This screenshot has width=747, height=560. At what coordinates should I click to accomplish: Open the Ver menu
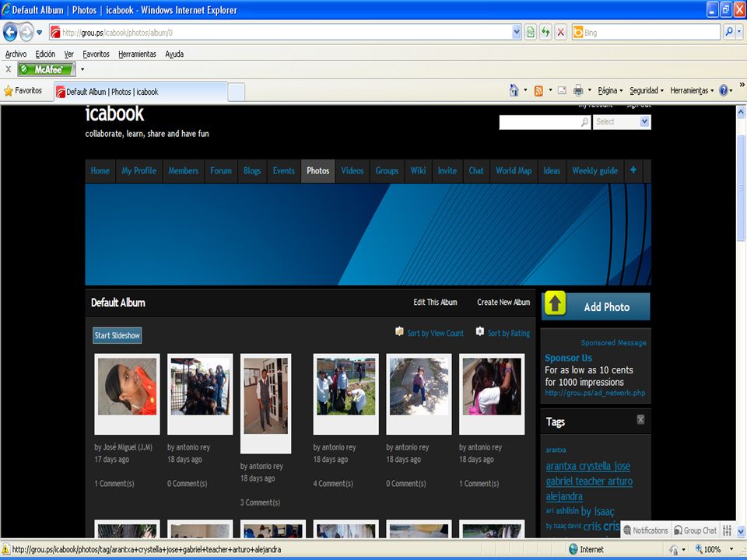tap(69, 54)
